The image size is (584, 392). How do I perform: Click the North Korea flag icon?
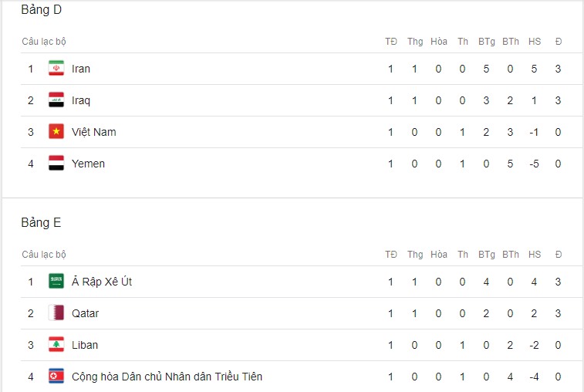click(56, 377)
